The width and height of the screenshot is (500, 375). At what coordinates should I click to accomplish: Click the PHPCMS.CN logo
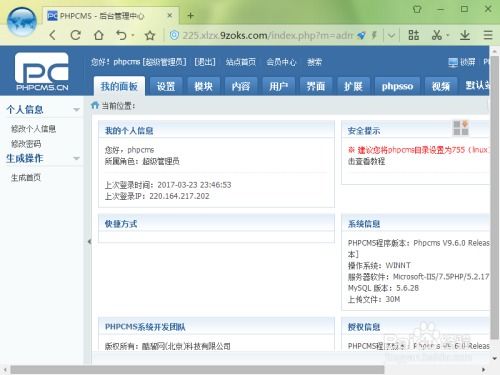(x=42, y=72)
